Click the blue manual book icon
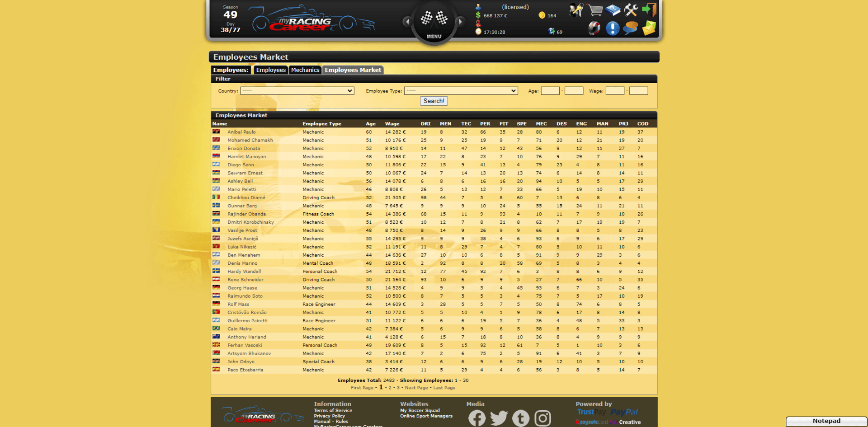This screenshot has width=868, height=427. [x=613, y=10]
